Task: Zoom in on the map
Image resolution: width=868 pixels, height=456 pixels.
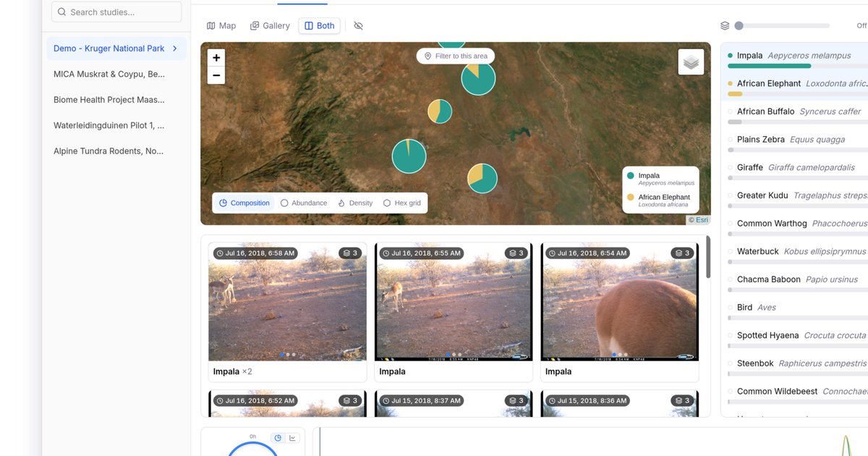Action: (216, 58)
